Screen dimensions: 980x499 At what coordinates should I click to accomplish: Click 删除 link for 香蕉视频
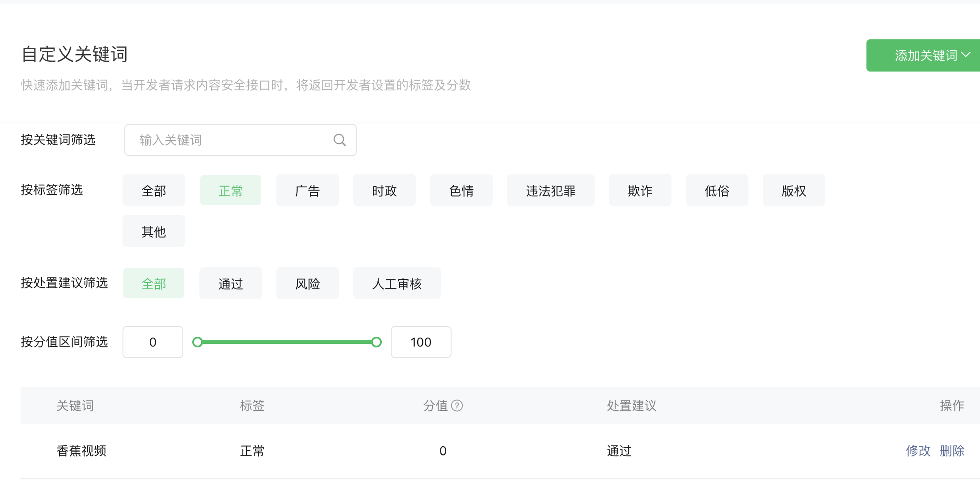(x=952, y=451)
